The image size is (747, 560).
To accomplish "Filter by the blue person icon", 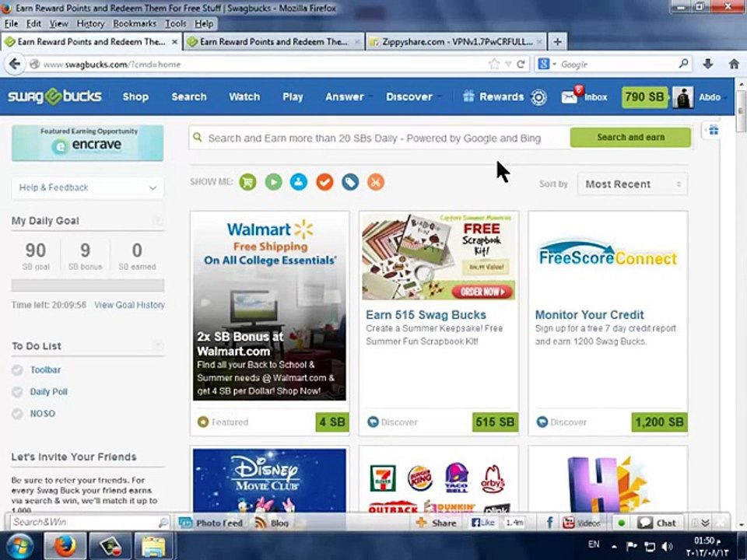I will point(299,182).
